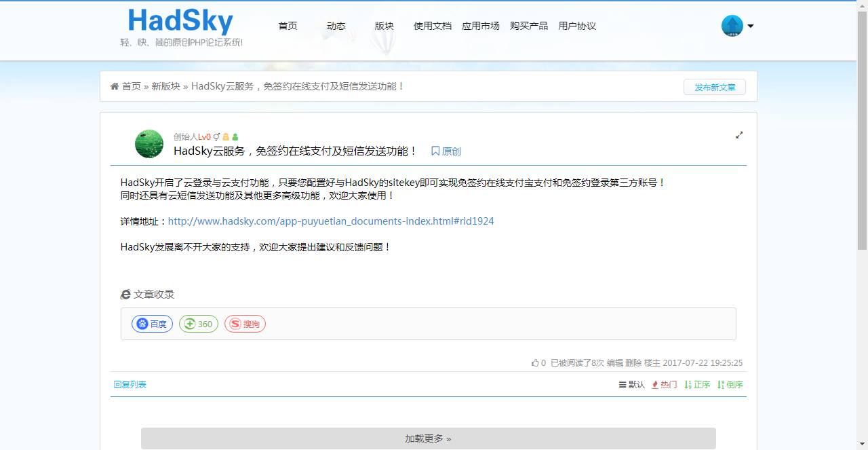This screenshot has height=450, width=868.
Task: Open the 动态 menu item
Action: 336,26
